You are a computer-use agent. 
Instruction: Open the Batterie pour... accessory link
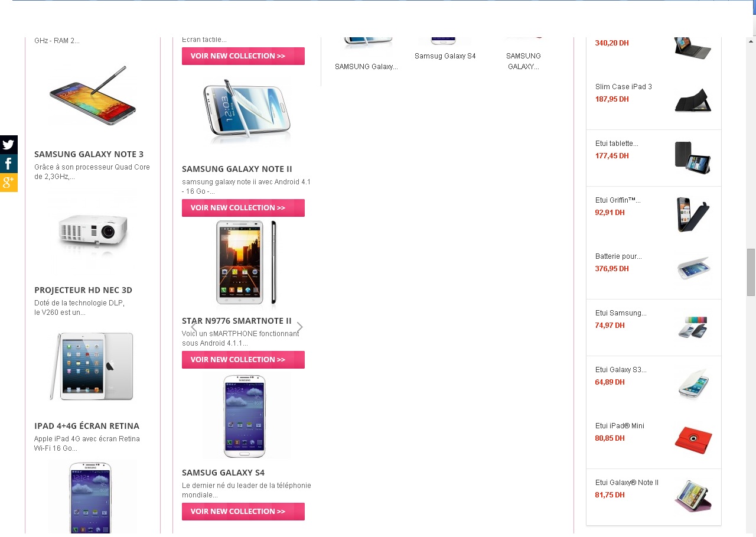618,256
